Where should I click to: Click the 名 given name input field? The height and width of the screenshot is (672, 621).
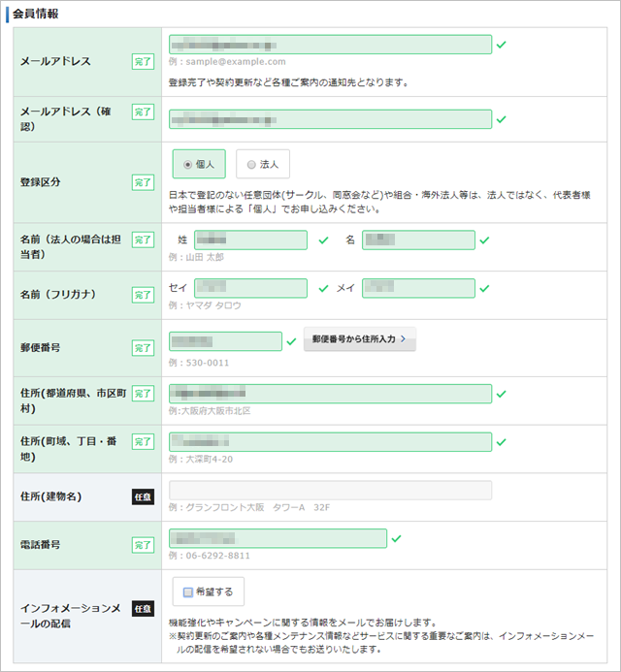[x=418, y=240]
